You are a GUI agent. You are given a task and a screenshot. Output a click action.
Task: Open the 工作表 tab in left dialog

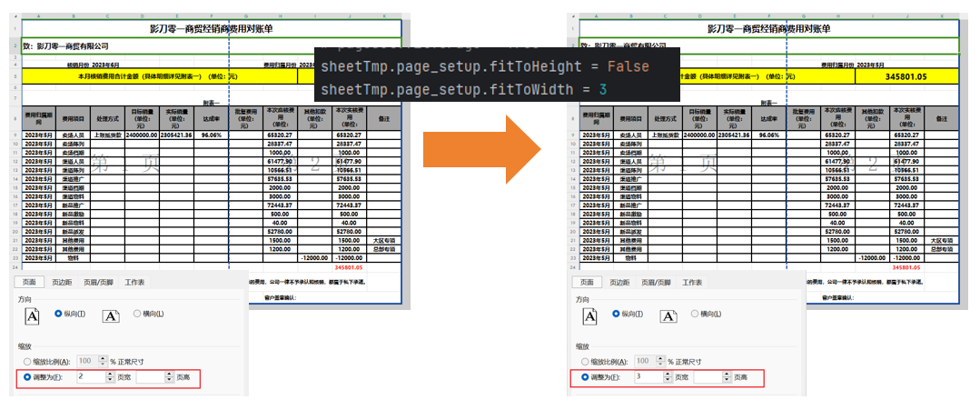[x=134, y=283]
